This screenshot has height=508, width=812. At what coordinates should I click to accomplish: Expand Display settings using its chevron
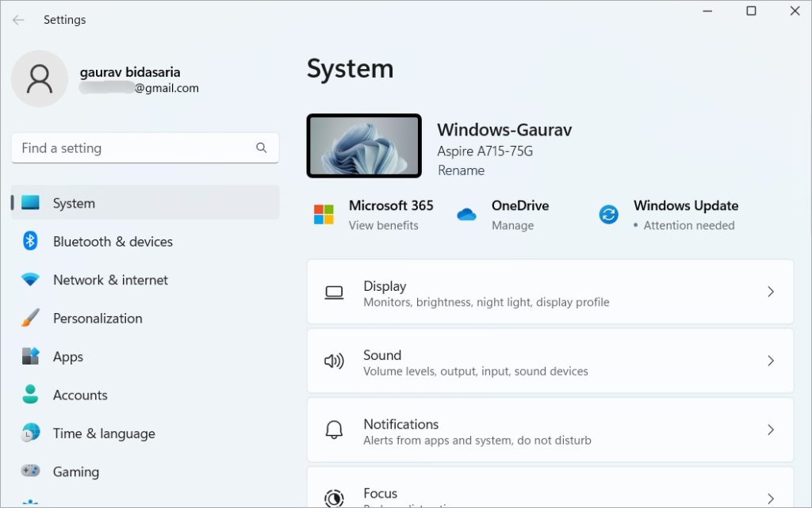point(770,292)
